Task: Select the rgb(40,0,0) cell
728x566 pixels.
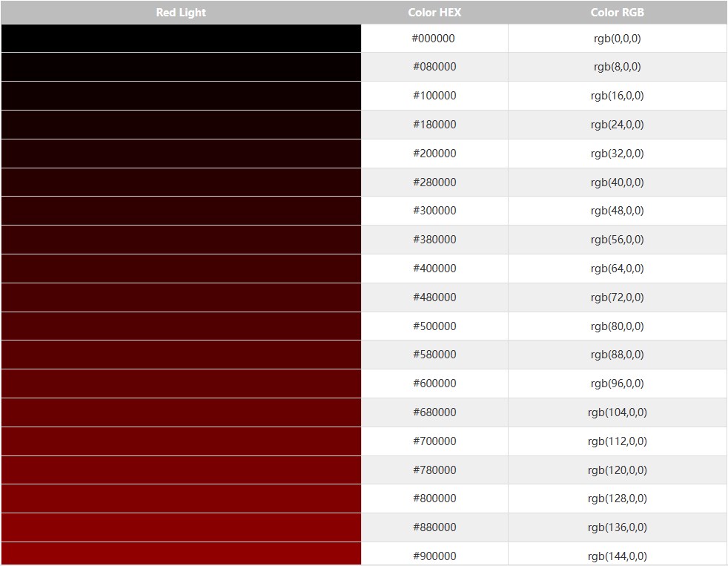Action: point(618,182)
